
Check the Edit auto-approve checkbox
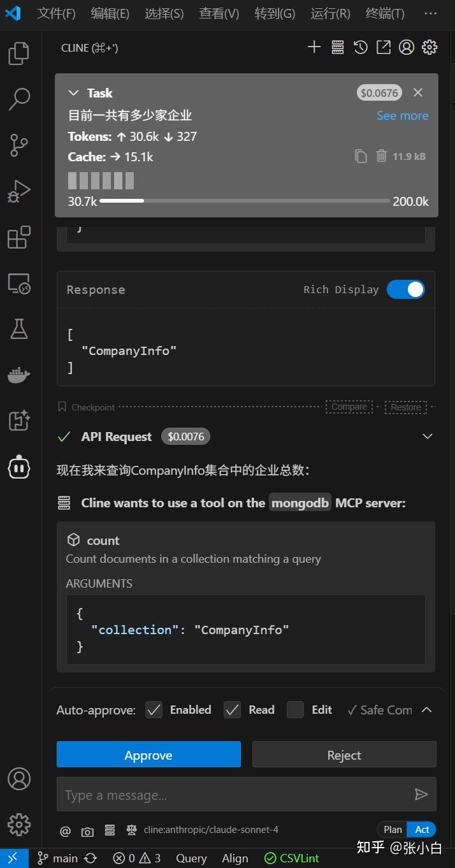295,710
